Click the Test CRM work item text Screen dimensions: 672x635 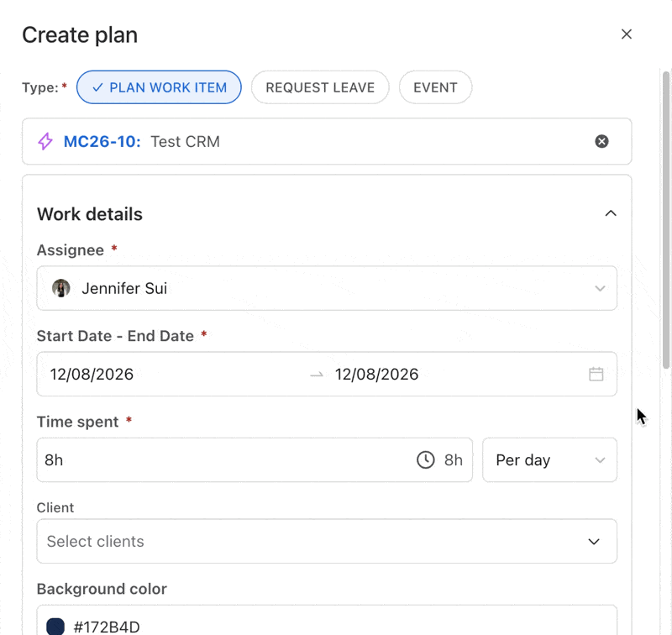tap(185, 141)
